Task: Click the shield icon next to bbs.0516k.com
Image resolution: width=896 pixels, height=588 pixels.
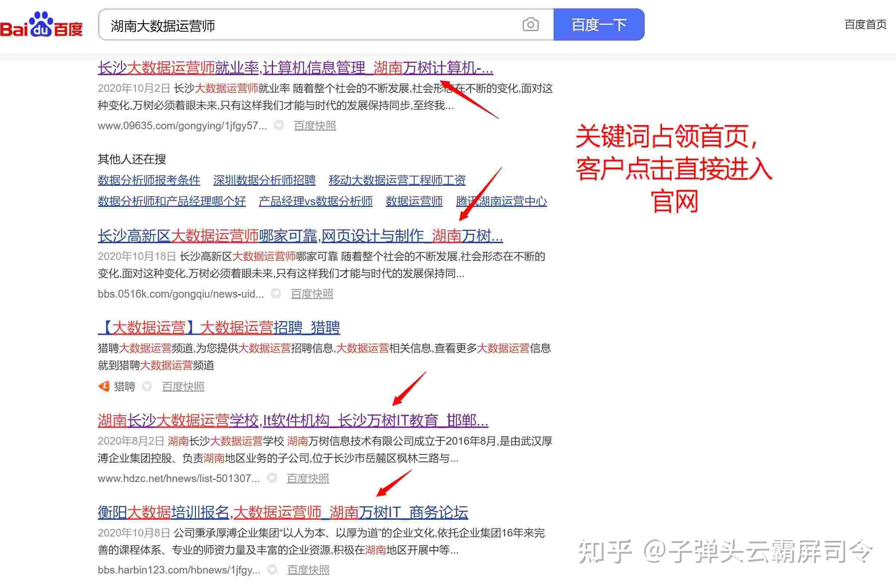Action: point(276,294)
